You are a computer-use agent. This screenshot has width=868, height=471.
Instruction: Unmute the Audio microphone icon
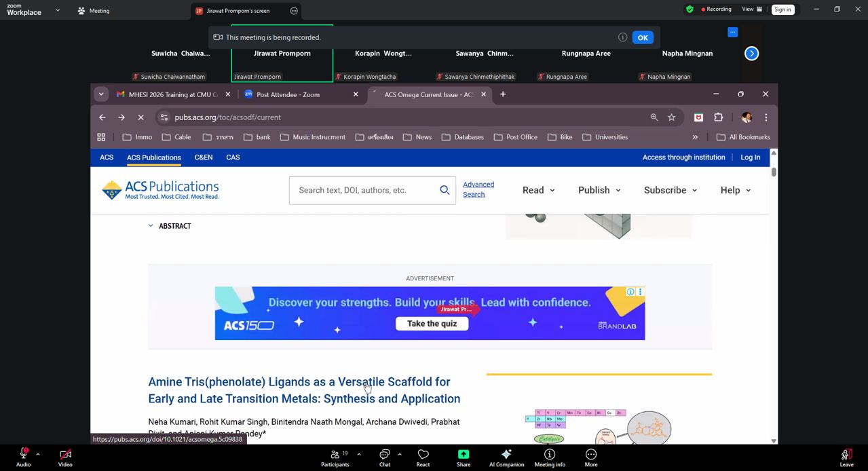click(x=23, y=455)
